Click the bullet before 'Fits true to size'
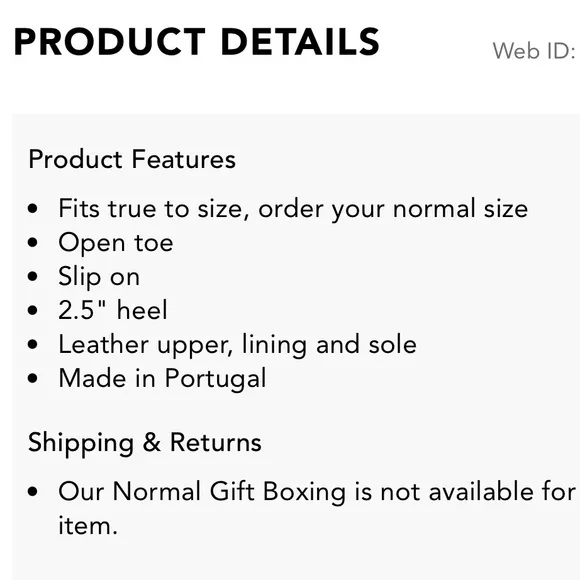 (x=33, y=209)
